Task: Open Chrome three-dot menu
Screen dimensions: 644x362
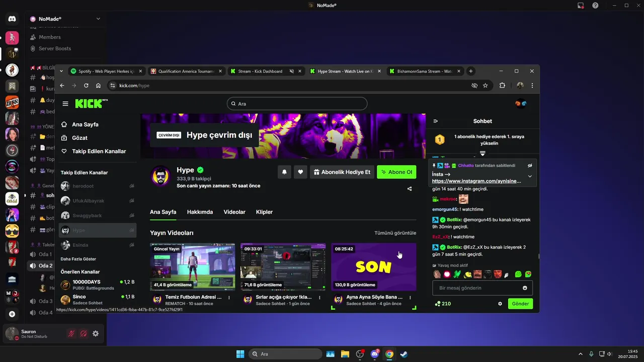Action: 532,85
